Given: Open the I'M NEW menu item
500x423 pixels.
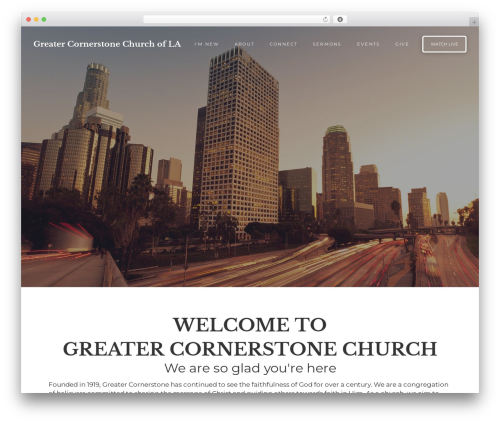Looking at the screenshot, I should 206,44.
